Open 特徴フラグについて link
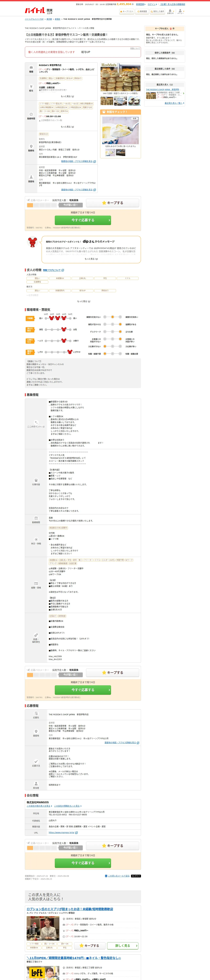This screenshot has height=980, width=210. click(x=53, y=270)
